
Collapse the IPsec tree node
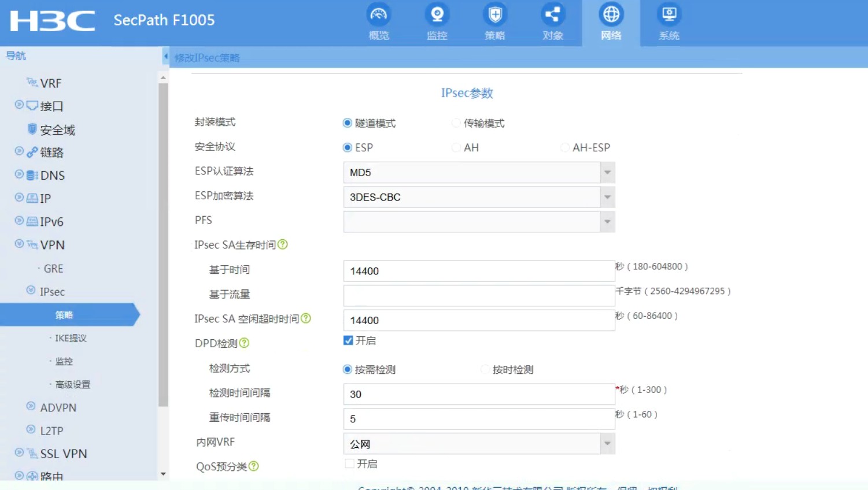point(31,290)
